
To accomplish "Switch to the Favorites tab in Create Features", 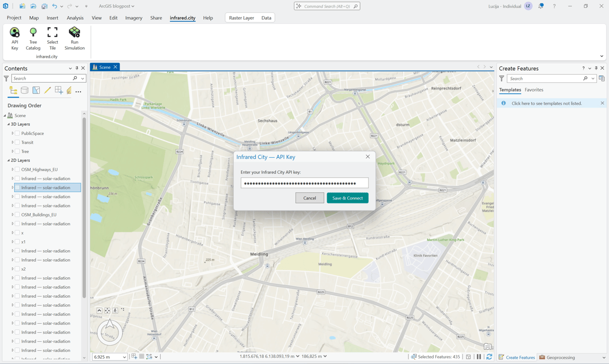I will point(534,90).
